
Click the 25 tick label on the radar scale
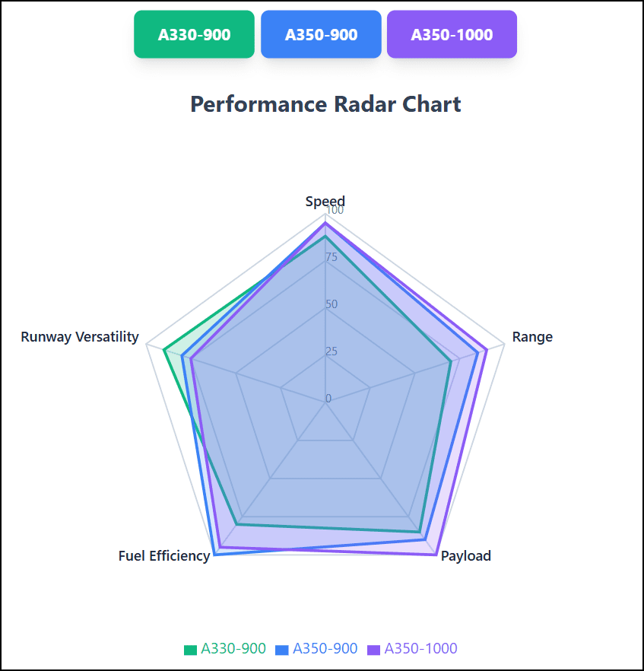point(331,351)
